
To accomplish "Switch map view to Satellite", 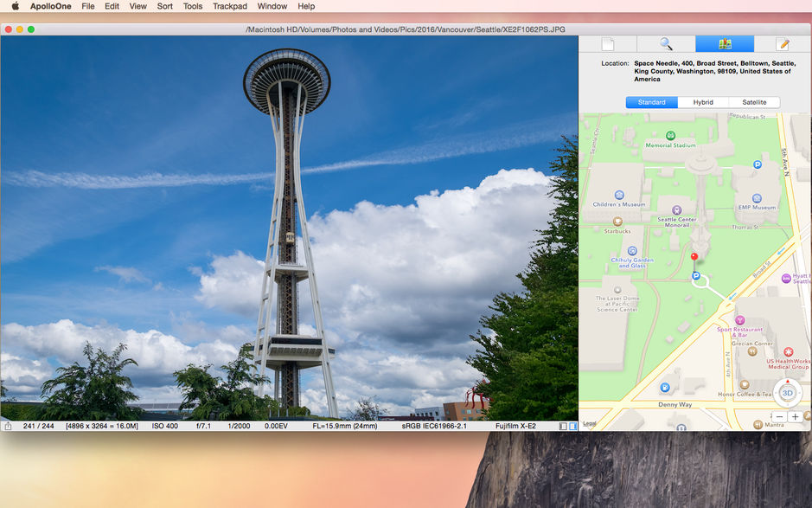I will click(x=753, y=102).
